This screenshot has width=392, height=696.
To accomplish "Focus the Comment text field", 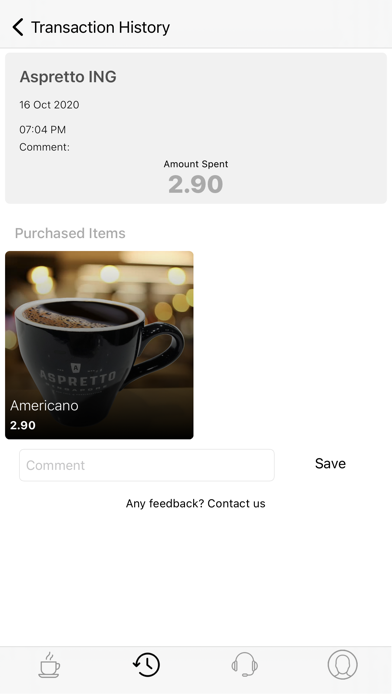I will pyautogui.click(x=147, y=465).
